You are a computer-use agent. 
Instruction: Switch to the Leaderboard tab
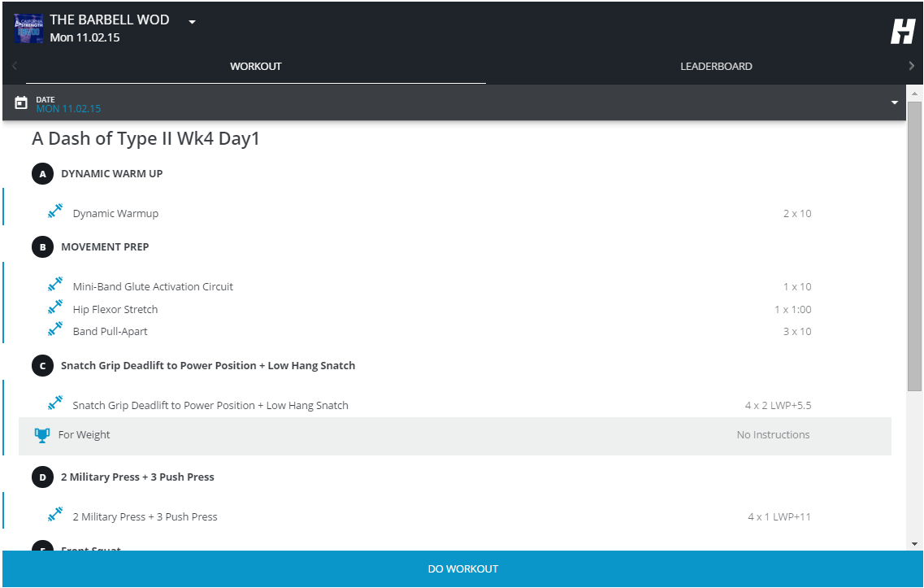(716, 66)
